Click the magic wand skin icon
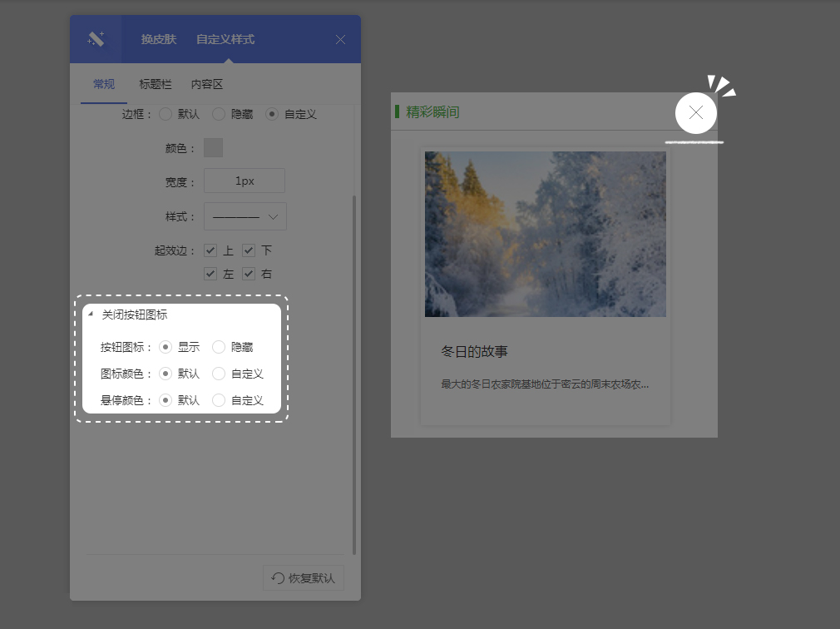840x629 pixels. coord(96,39)
